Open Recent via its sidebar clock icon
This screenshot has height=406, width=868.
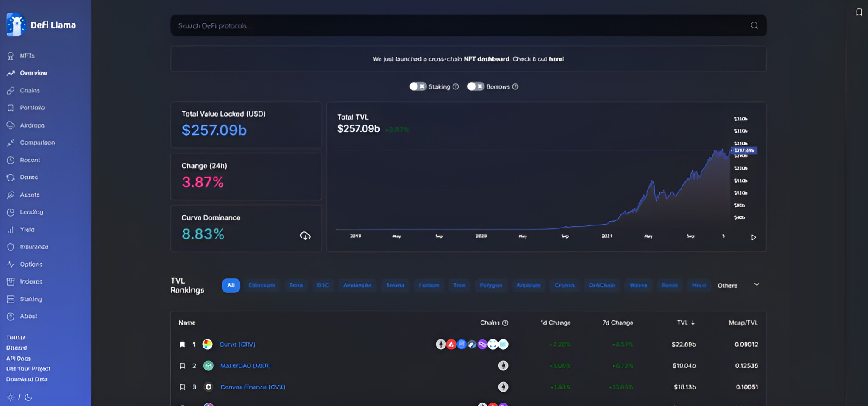11,160
